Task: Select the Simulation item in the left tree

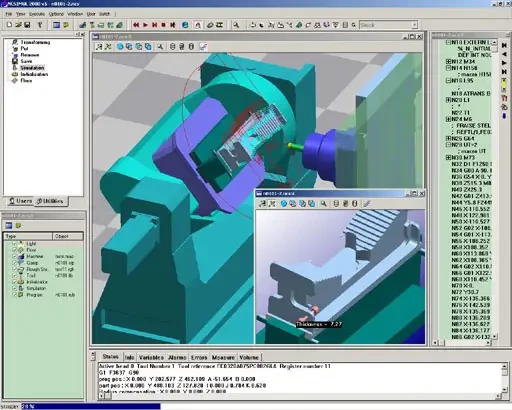Action: [32, 68]
